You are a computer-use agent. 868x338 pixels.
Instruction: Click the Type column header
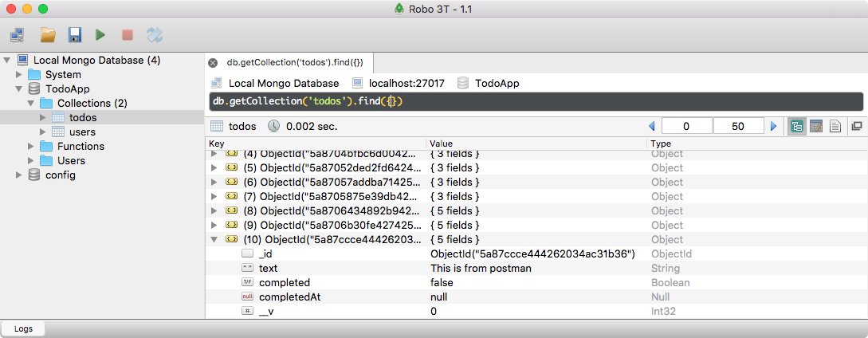click(x=662, y=143)
